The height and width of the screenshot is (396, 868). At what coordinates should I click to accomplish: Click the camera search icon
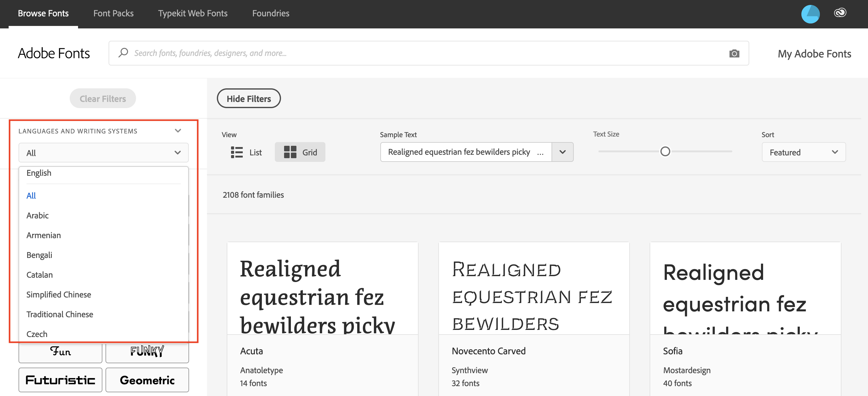[x=733, y=53]
